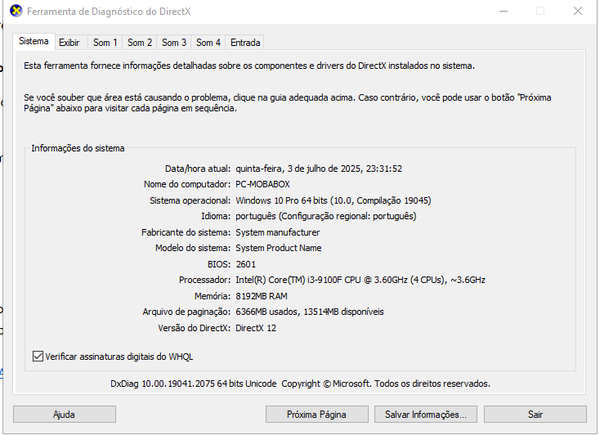Close the DirectX diagnostic window
The height and width of the screenshot is (436, 600).
(578, 11)
